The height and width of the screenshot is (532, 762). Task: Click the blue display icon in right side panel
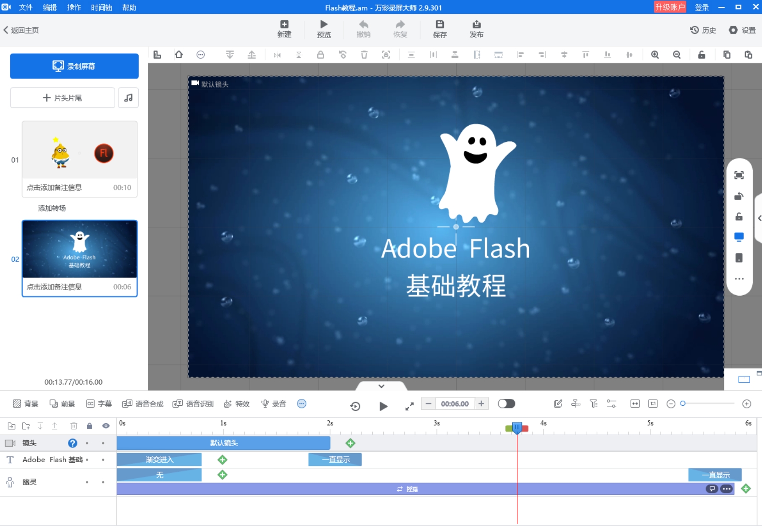pyautogui.click(x=739, y=237)
